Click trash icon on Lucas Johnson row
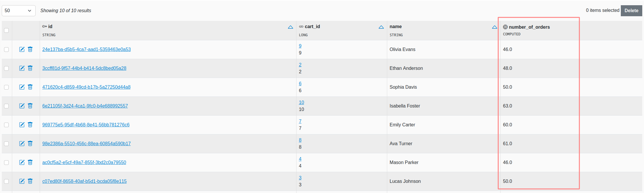The image size is (644, 193). [30, 181]
